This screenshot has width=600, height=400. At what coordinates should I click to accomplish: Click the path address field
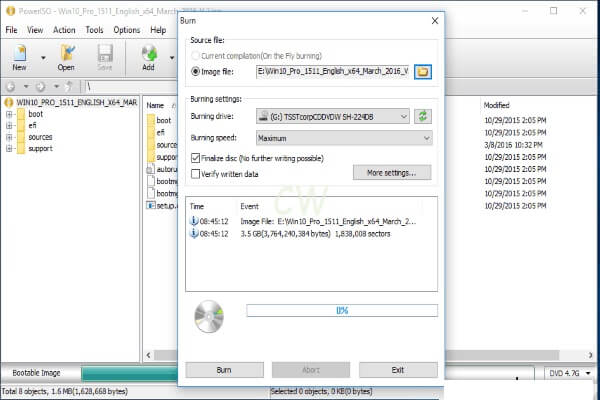[x=130, y=87]
